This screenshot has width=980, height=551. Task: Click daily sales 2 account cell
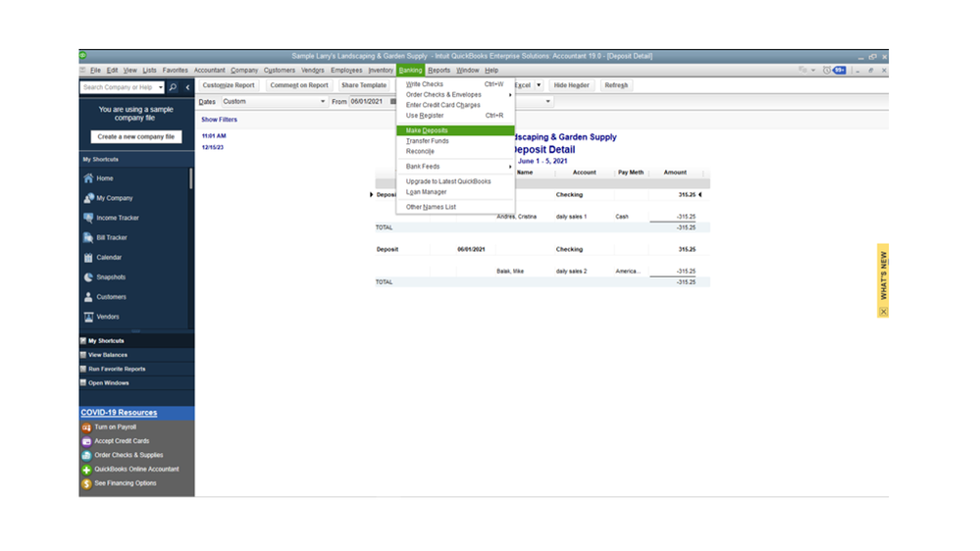pyautogui.click(x=571, y=272)
